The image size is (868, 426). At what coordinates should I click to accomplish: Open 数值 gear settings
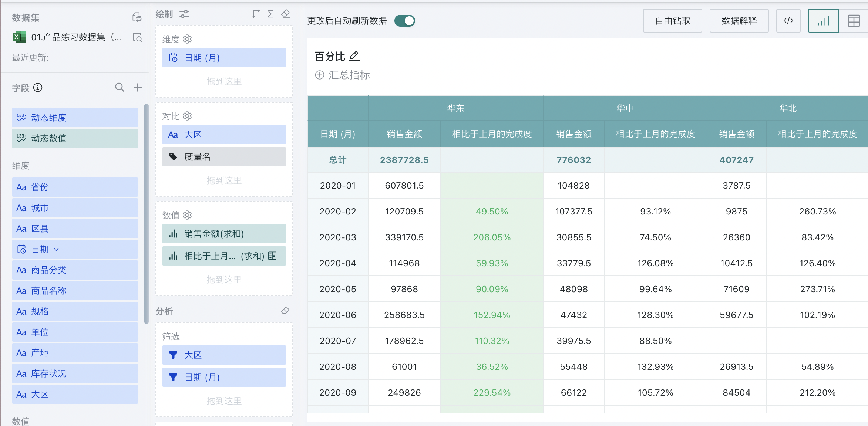coord(188,215)
